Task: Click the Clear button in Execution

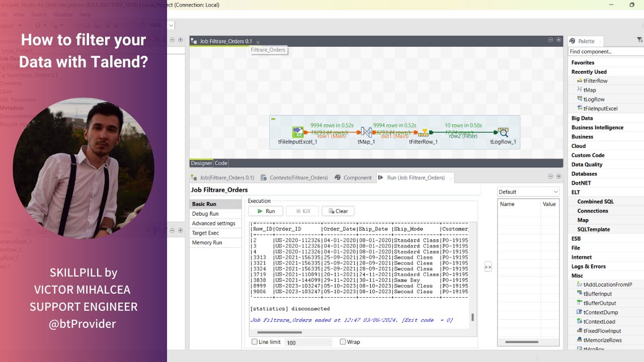Action: [338, 211]
